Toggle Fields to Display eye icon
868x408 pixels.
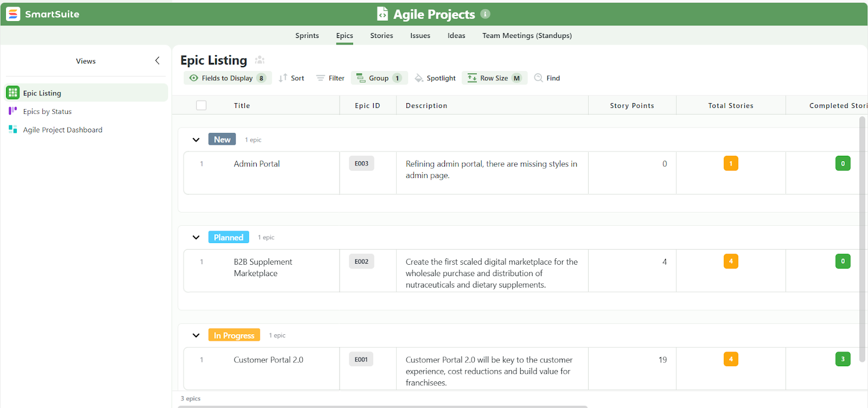[x=194, y=78]
